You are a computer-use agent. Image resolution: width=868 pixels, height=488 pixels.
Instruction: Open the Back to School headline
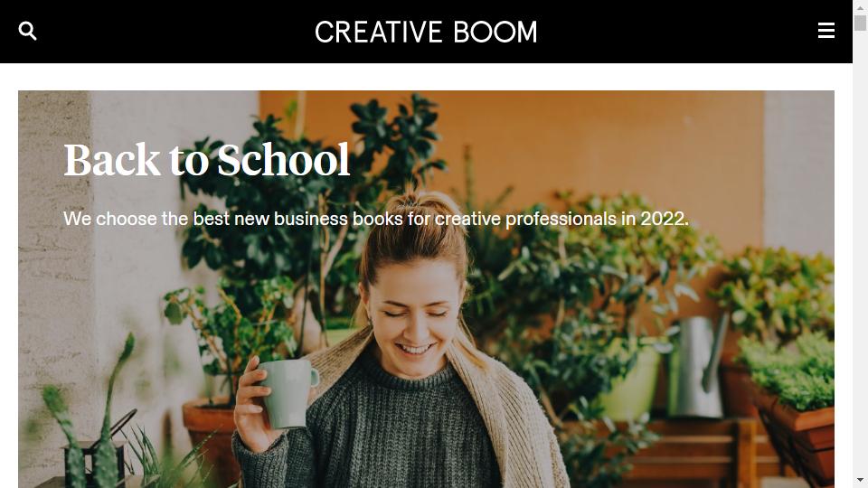coord(206,160)
